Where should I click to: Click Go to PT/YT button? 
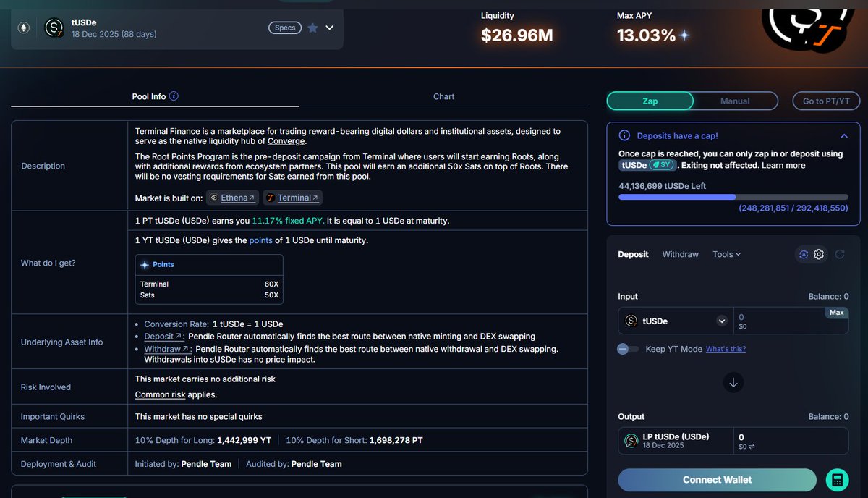826,101
